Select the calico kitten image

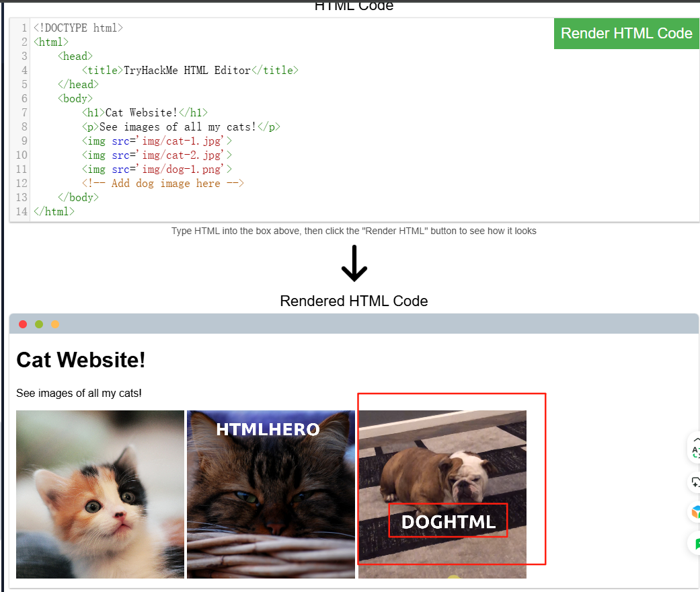[x=100, y=494]
